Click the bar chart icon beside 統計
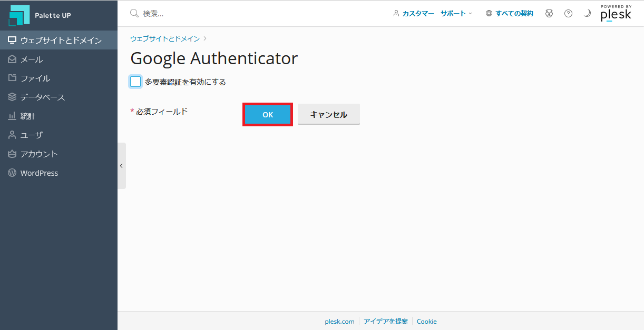Screen dimensions: 644x330 coord(12,116)
